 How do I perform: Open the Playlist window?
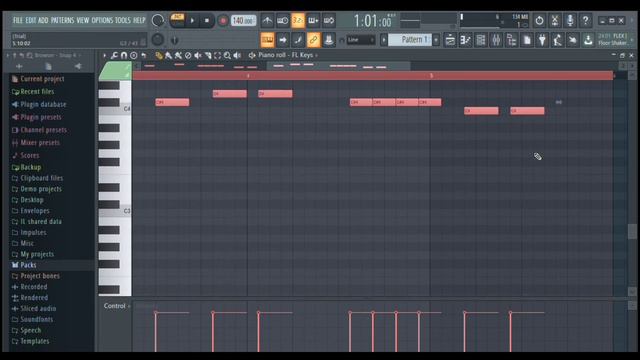click(450, 40)
